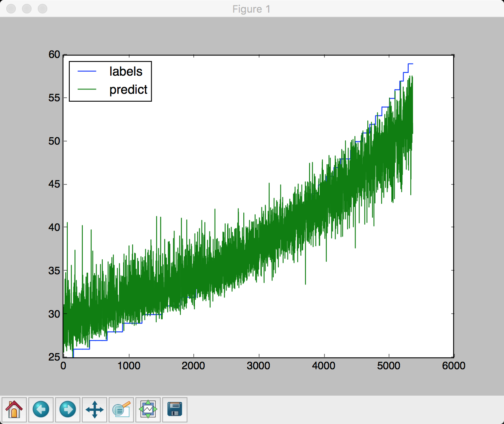Viewport: 504px width, 424px height.
Task: Click the 3000 x-axis tick label
Action: pos(258,366)
